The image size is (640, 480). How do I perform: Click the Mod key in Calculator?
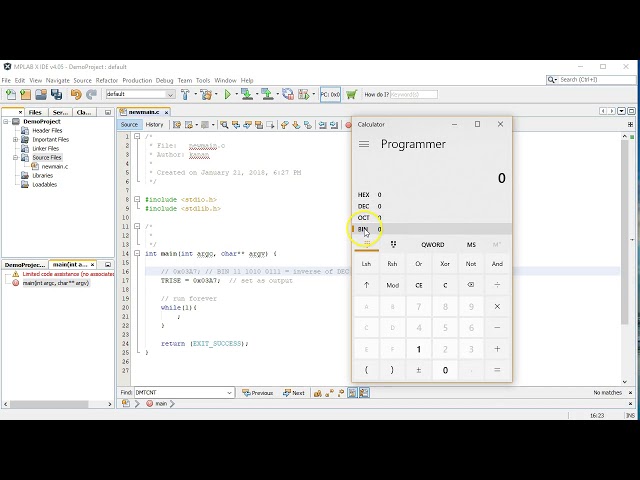392,285
